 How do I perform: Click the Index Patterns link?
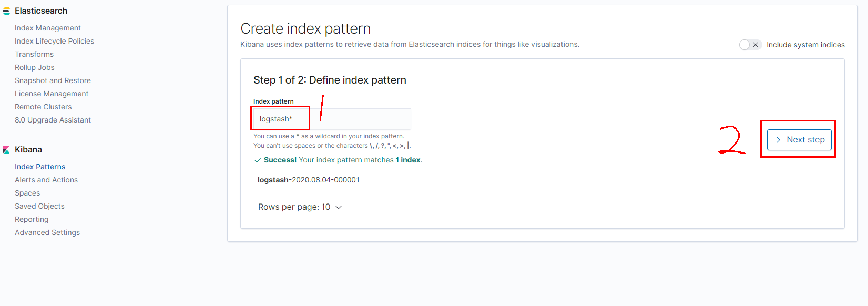(x=40, y=167)
